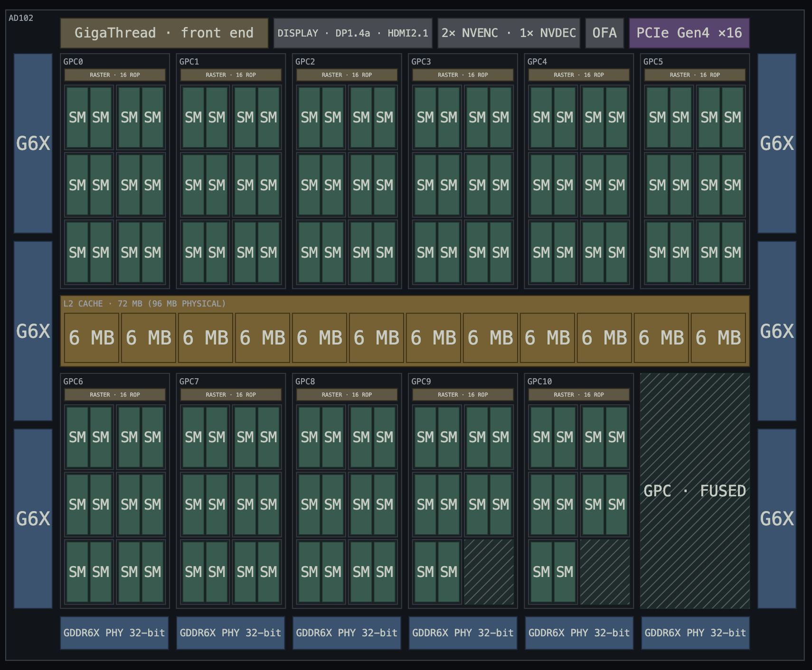Select the RASTER · 16 ROP bar in GPC5
The height and width of the screenshot is (670, 812).
pyautogui.click(x=695, y=75)
